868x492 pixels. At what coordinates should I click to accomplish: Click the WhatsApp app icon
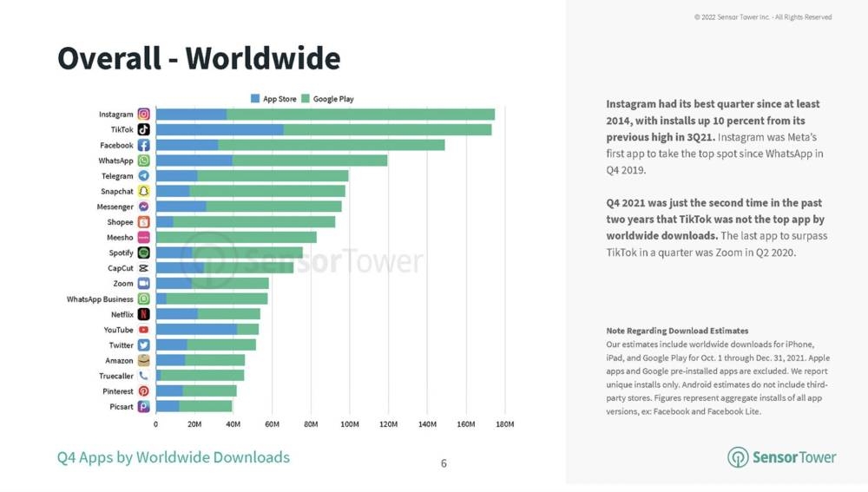point(143,161)
